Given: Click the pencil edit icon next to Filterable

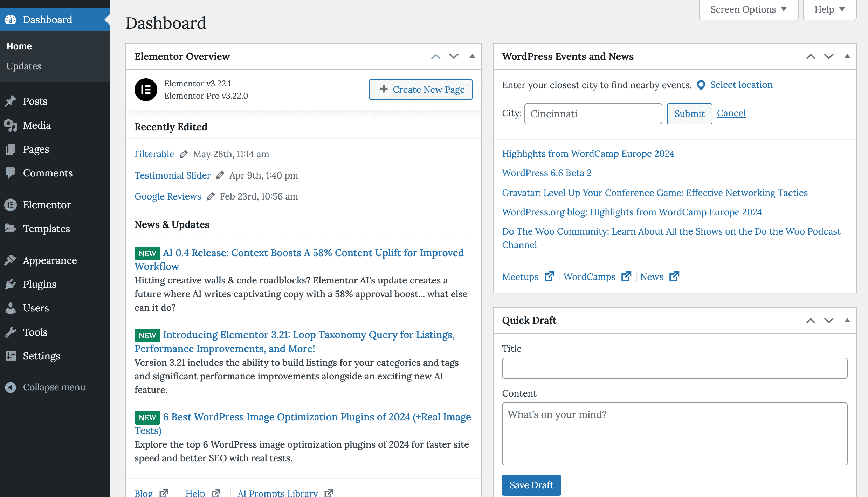Looking at the screenshot, I should (x=184, y=154).
